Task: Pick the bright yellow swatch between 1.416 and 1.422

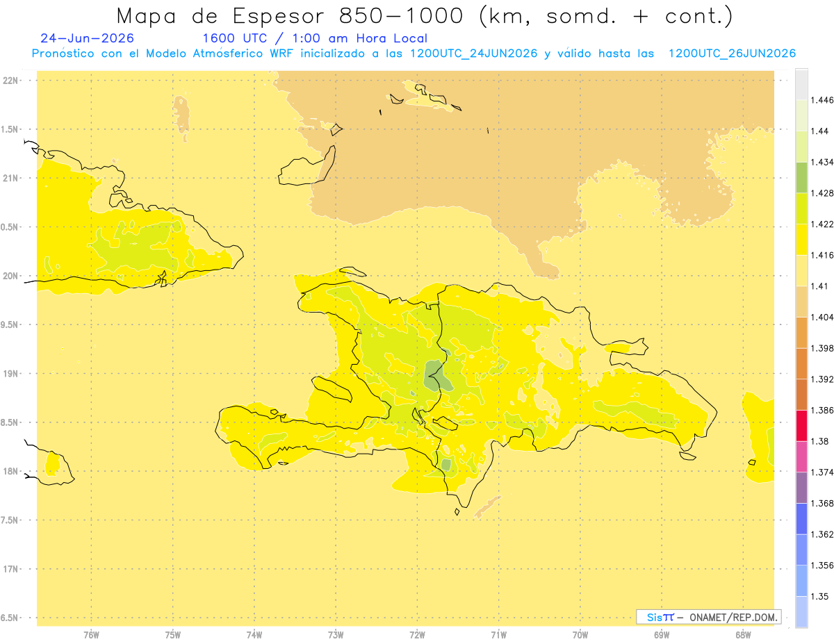Action: click(x=801, y=240)
